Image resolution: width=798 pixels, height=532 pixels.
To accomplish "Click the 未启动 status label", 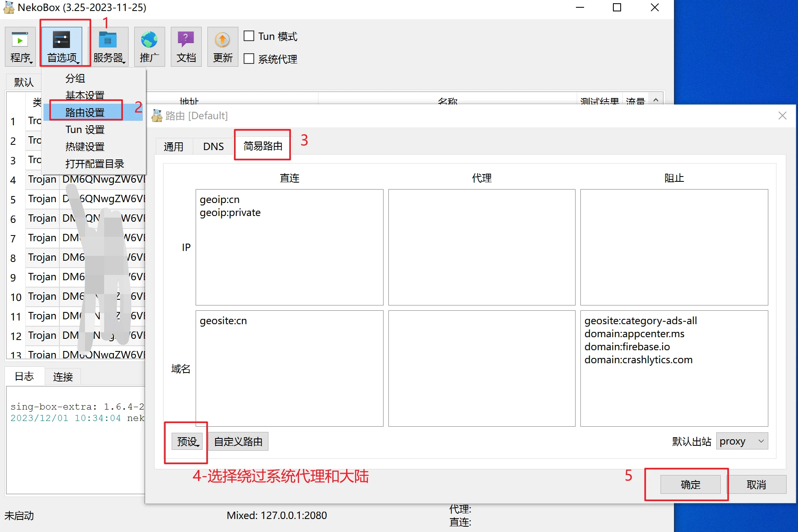I will pyautogui.click(x=19, y=516).
